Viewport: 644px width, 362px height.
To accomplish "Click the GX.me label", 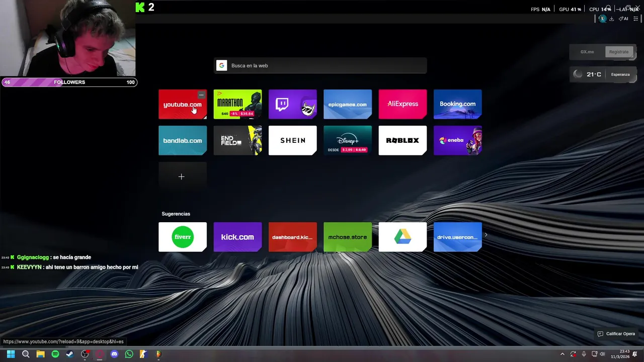I will [x=587, y=52].
